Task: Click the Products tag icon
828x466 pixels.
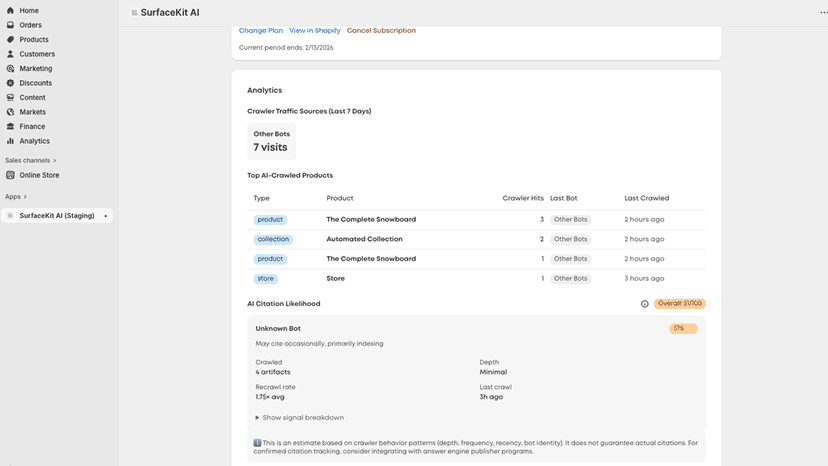Action: point(10,40)
